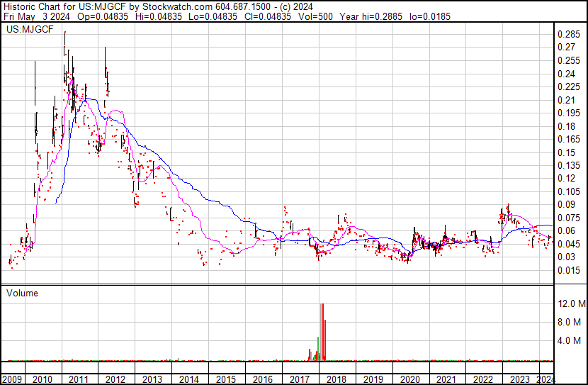Select the 2013 year marker
The height and width of the screenshot is (385, 588).
(152, 379)
